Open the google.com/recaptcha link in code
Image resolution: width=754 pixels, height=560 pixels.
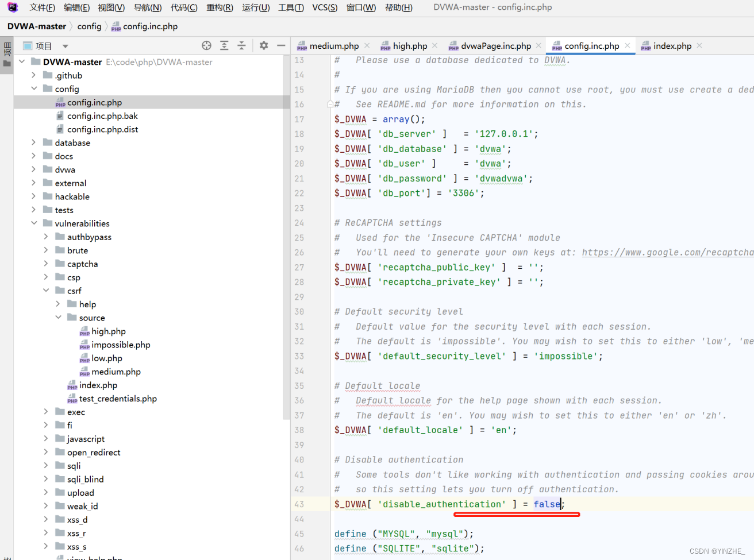tap(668, 252)
